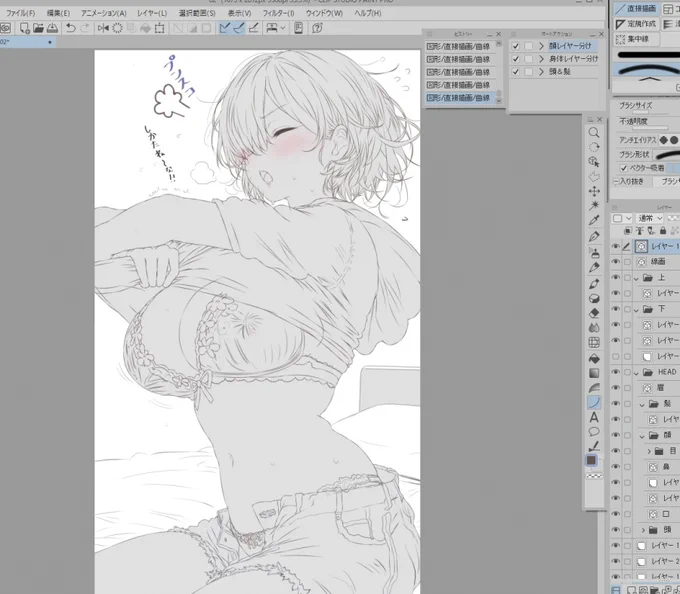Hide the 上 folder with eye icon
This screenshot has width=680, height=594.
pyautogui.click(x=615, y=277)
